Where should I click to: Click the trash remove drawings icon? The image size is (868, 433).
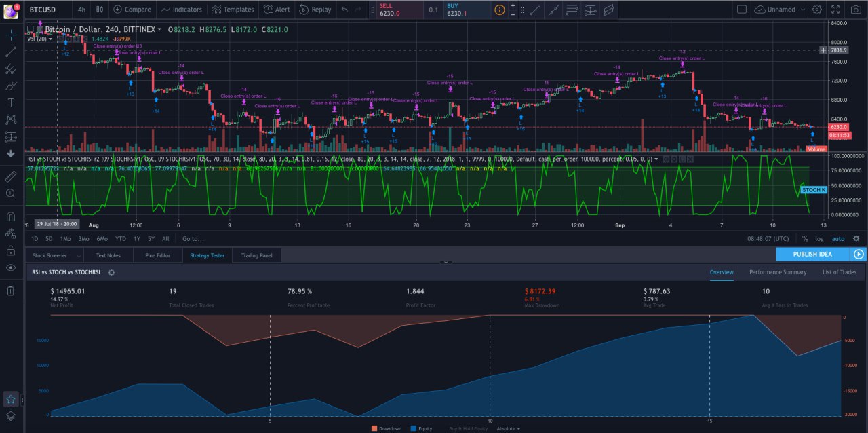point(11,290)
